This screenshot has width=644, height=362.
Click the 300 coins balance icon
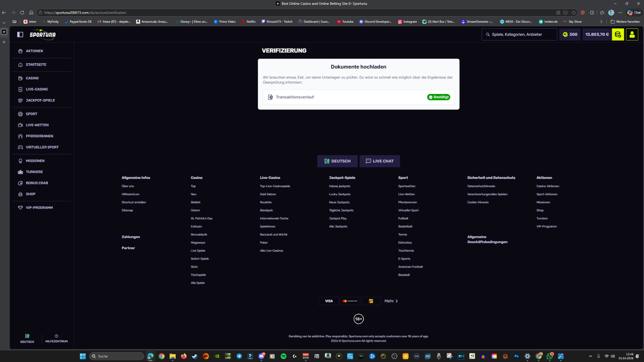click(570, 34)
